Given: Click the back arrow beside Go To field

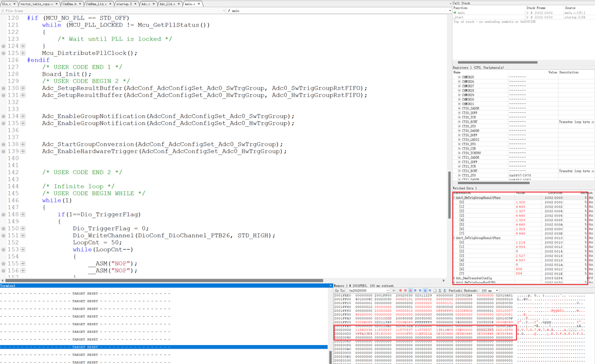Looking at the screenshot, I should [x=394, y=290].
